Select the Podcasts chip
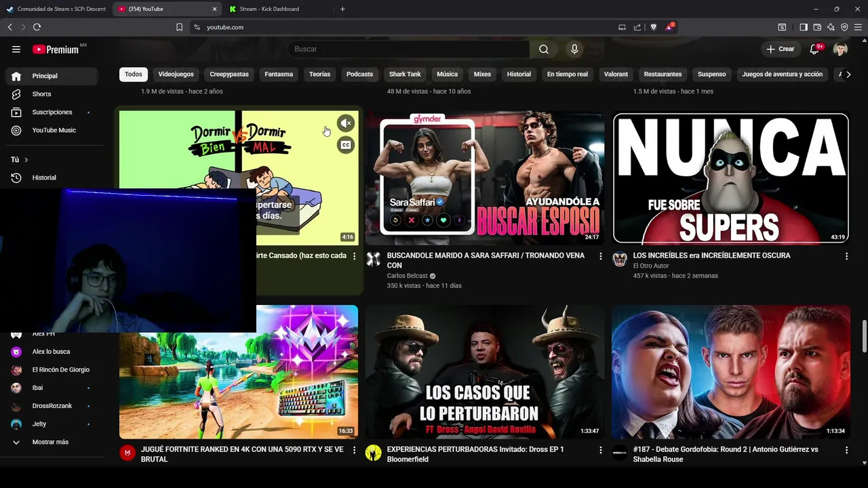The width and height of the screenshot is (868, 488). click(x=359, y=74)
